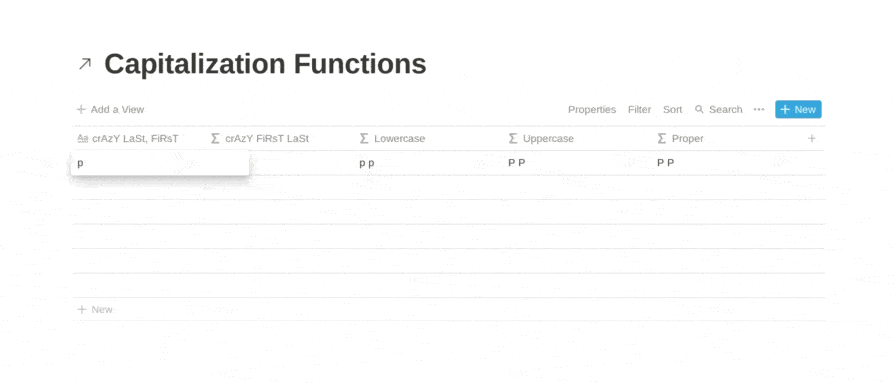Image resolution: width=893 pixels, height=383 pixels.
Task: Add a new column with the plus icon
Action: (x=812, y=138)
